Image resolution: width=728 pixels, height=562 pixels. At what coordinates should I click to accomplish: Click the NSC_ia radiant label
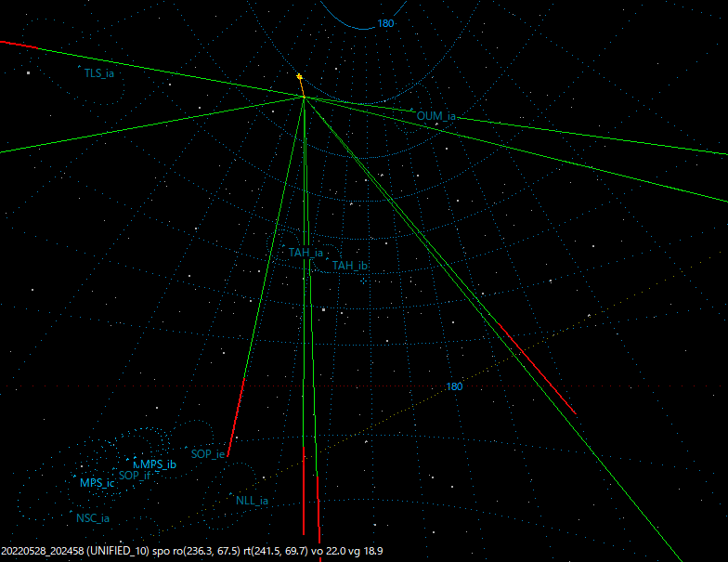pos(93,518)
